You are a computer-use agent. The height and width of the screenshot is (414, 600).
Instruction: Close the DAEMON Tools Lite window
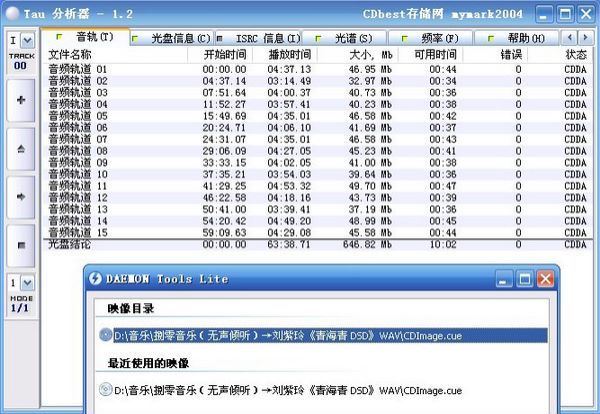click(x=545, y=279)
